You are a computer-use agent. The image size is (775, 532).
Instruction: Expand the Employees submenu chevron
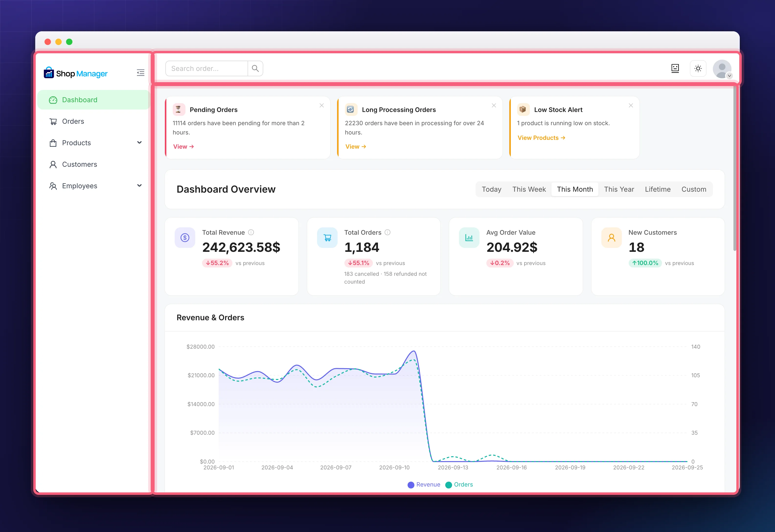tap(139, 186)
